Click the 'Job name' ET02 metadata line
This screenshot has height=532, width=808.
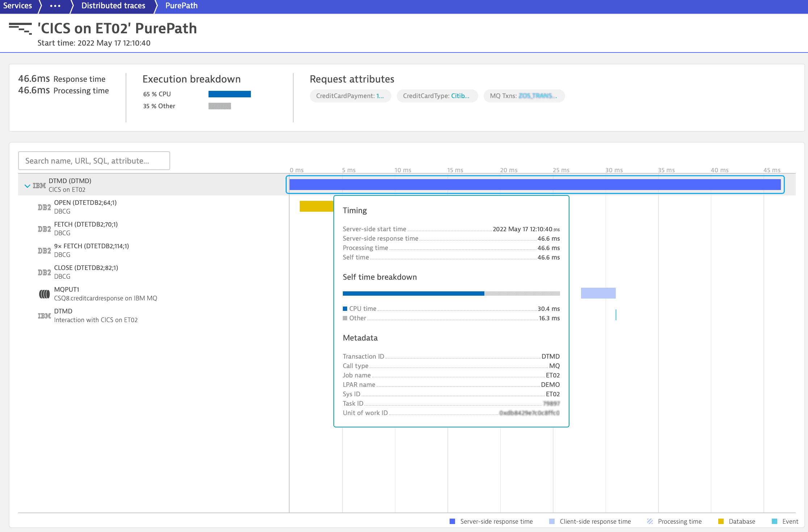click(451, 375)
